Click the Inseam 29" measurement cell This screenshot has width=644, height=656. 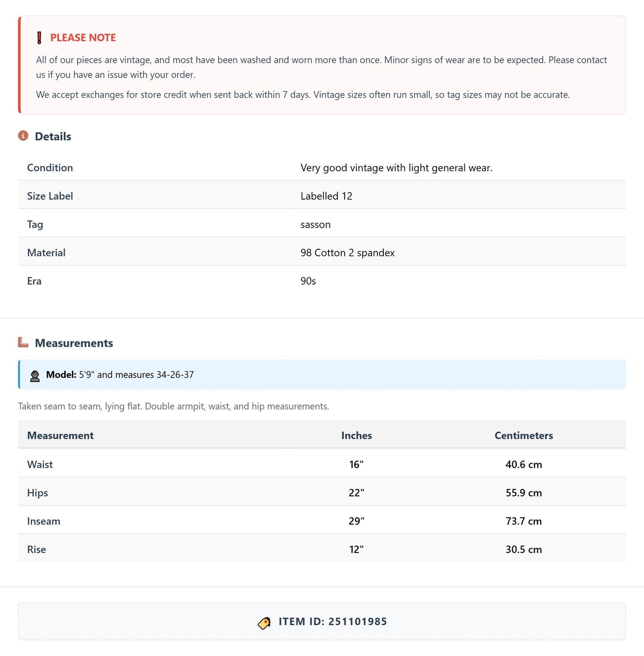click(357, 521)
